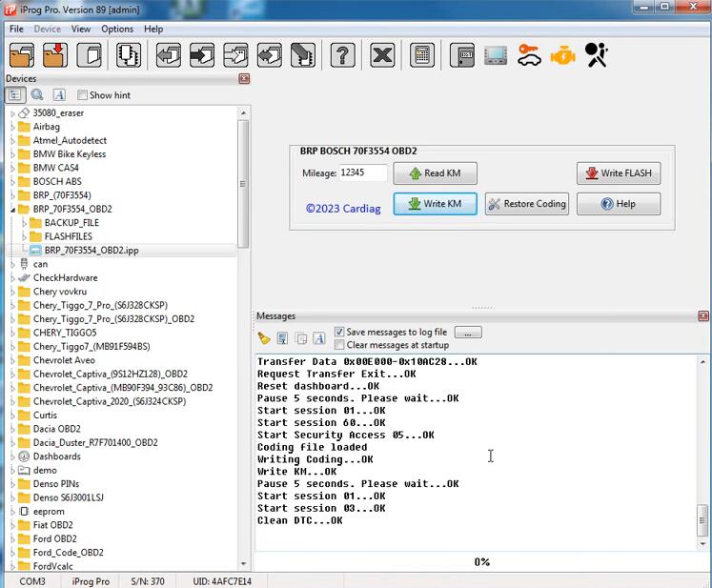This screenshot has width=712, height=588.
Task: Select the Dacia OBD2 tree item
Action: [x=57, y=429]
